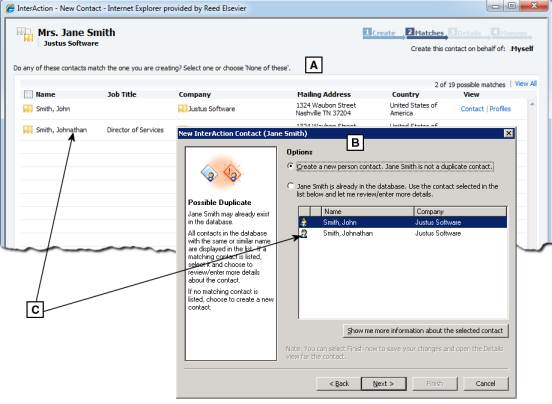552x404 pixels.
Task: Click the person icon for Smith, Johnathan in dialog list
Action: (303, 233)
